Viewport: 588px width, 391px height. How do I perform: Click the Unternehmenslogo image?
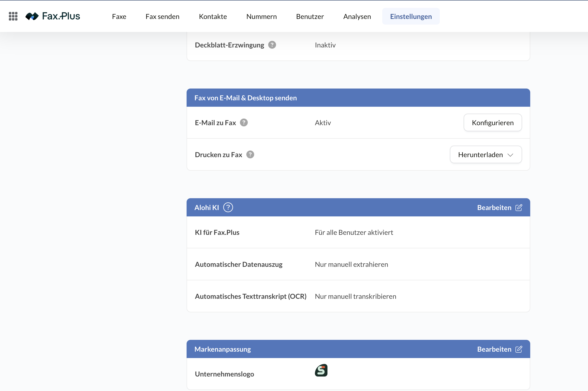click(321, 370)
